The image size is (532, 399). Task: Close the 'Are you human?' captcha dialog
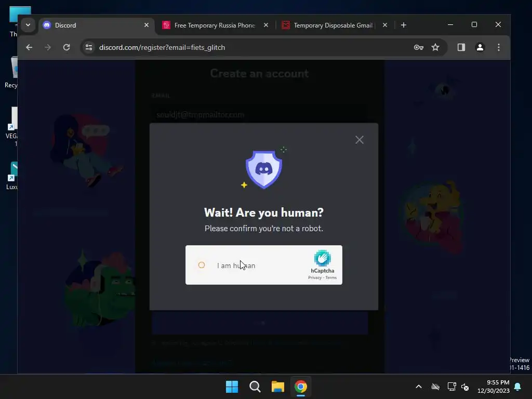(360, 140)
